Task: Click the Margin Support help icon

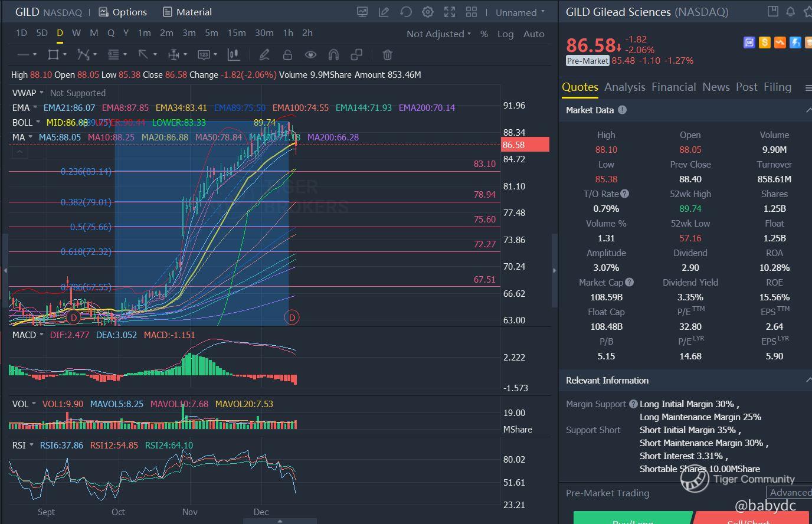Action: [x=633, y=404]
